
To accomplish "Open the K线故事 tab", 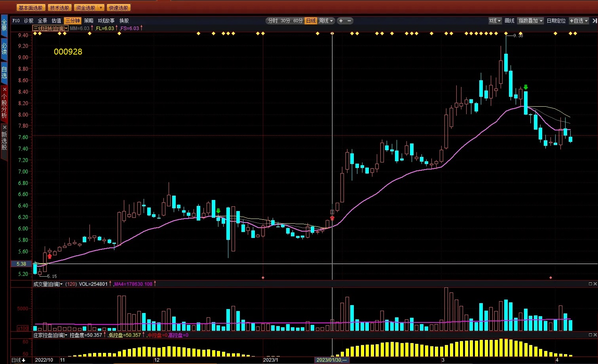I will (106, 21).
